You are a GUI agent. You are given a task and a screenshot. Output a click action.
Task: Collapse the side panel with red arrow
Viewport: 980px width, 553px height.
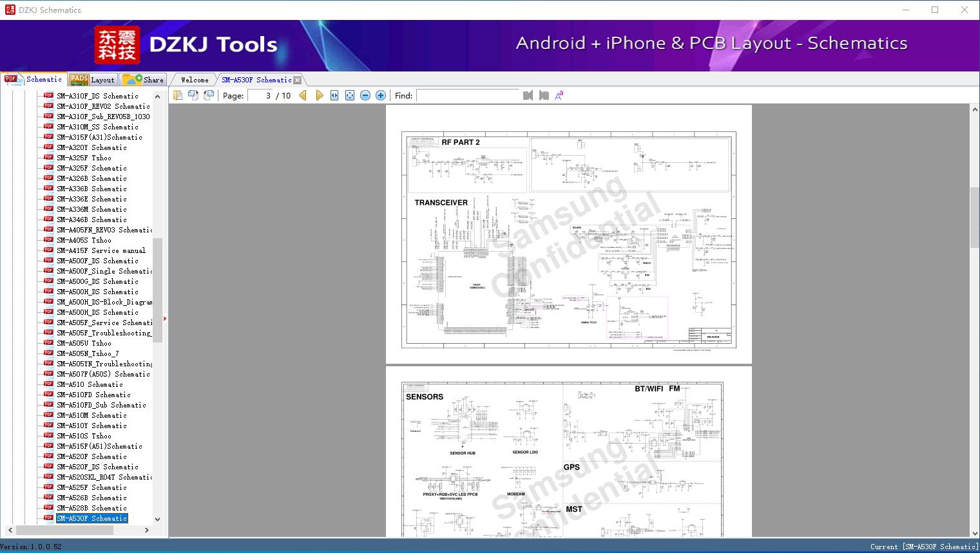(165, 319)
